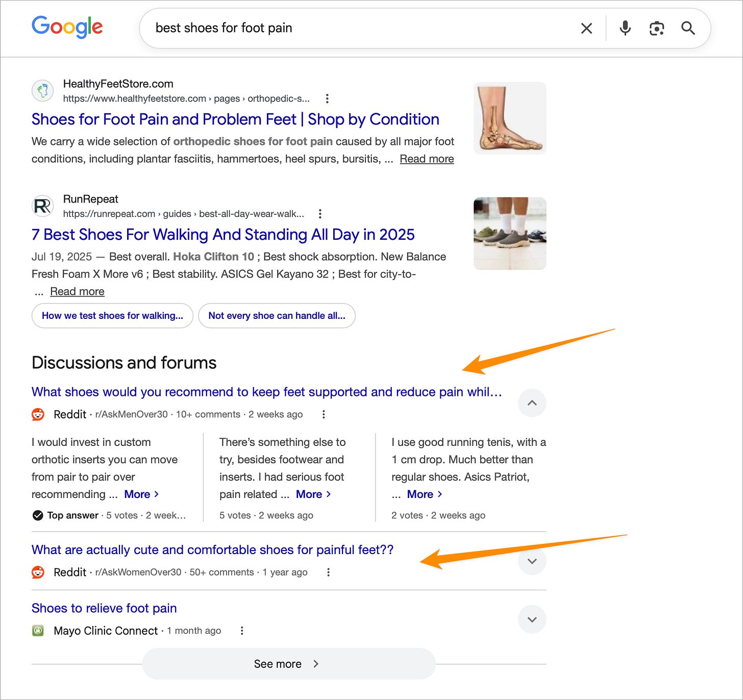Click the HealthyFeetStore favicon
The height and width of the screenshot is (700, 743).
(x=43, y=91)
